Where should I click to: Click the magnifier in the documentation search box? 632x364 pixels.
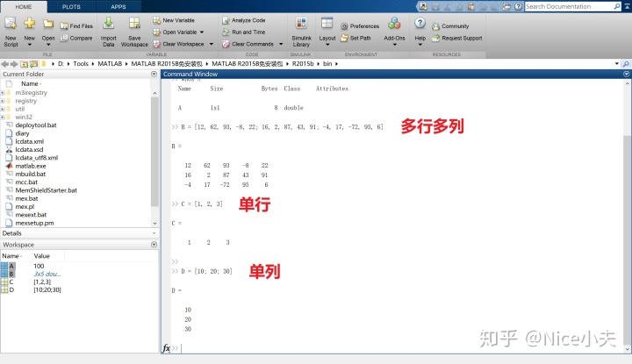[x=617, y=6]
